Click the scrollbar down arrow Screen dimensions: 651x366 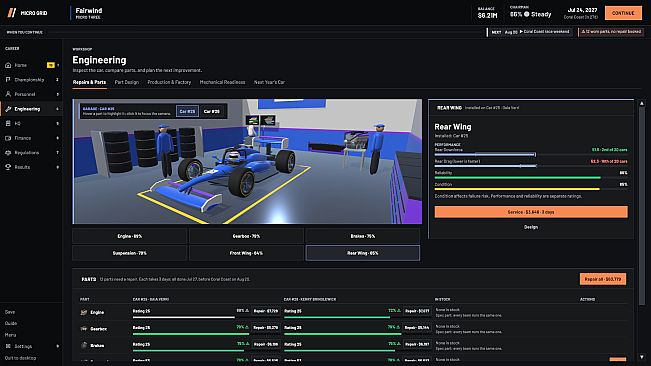pyautogui.click(x=642, y=357)
